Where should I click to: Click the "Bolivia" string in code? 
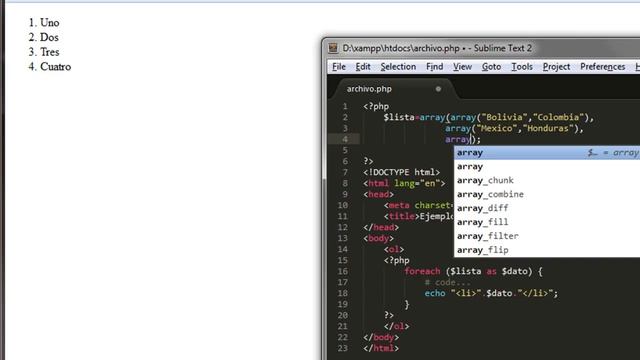pyautogui.click(x=504, y=117)
